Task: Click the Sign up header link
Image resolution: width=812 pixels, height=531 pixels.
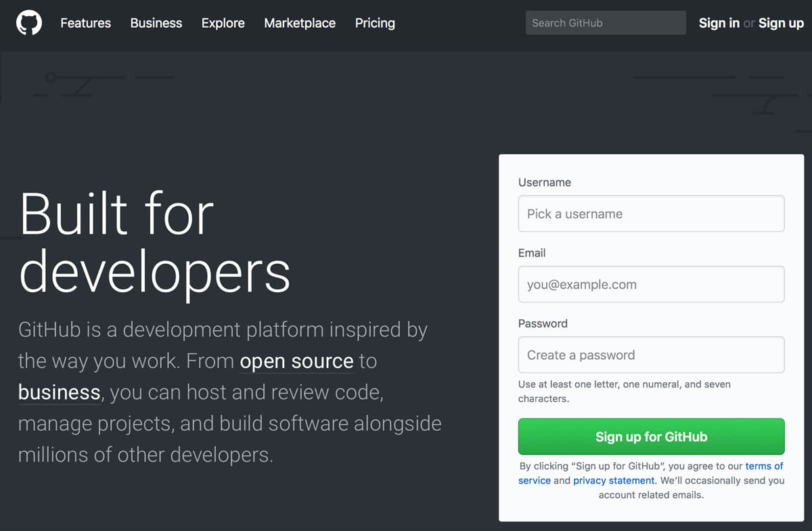Action: tap(781, 23)
